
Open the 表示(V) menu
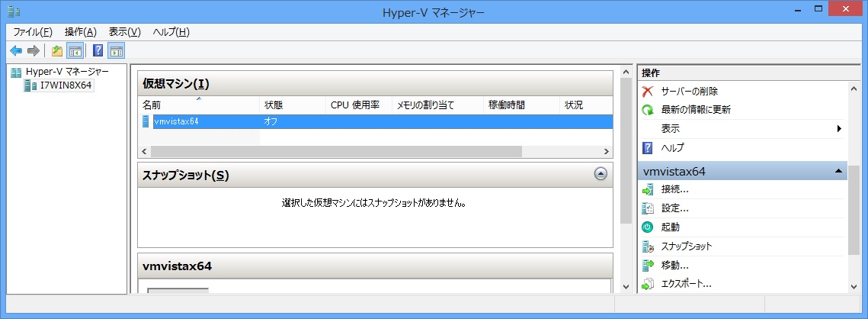[x=124, y=31]
